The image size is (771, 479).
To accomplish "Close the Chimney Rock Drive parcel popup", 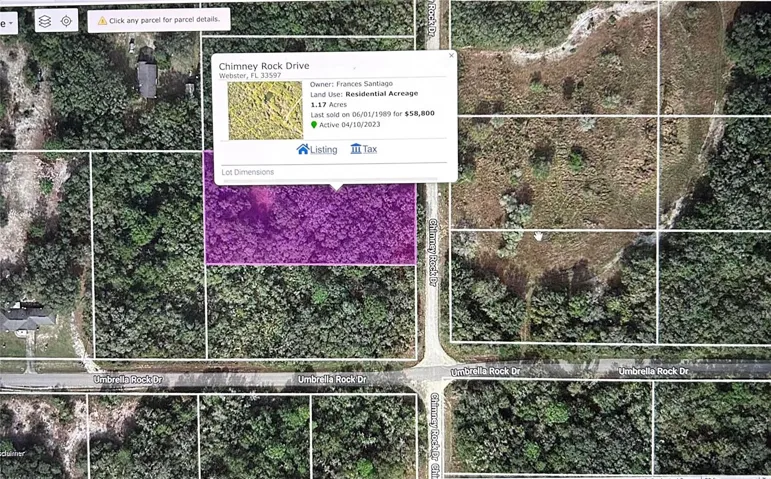I will pos(451,56).
